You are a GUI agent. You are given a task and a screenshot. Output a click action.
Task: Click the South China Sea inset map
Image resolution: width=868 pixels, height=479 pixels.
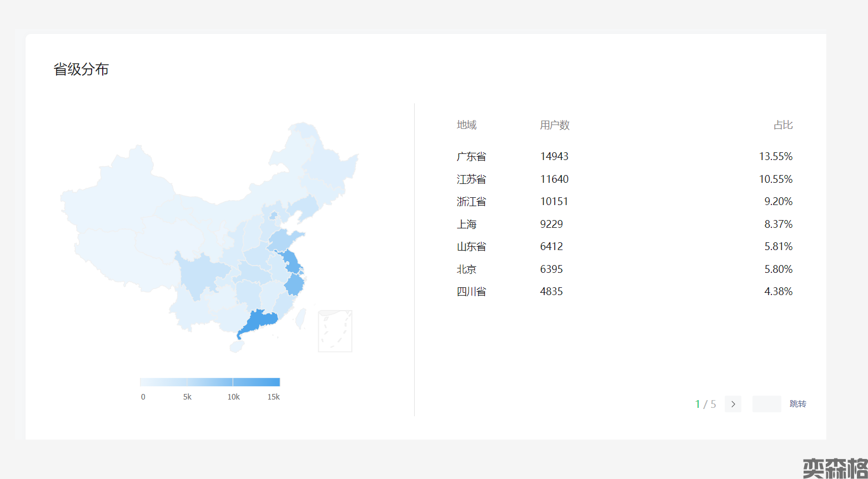pyautogui.click(x=335, y=331)
